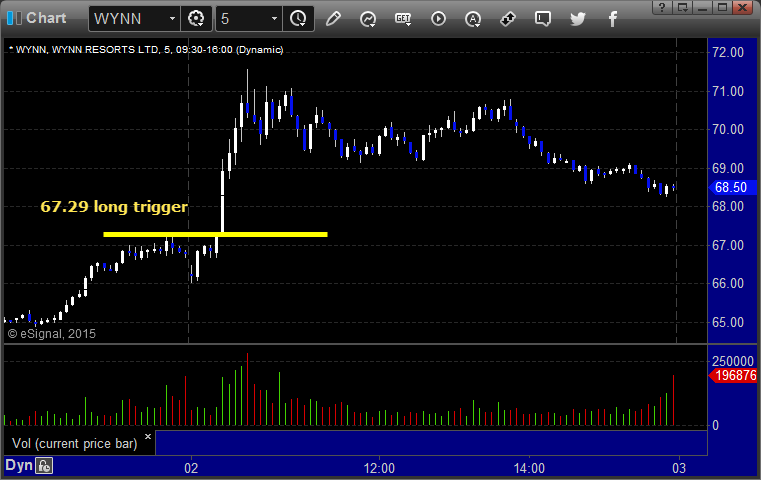Click the 12:00 time axis label
This screenshot has height=480, width=761.
[x=379, y=468]
